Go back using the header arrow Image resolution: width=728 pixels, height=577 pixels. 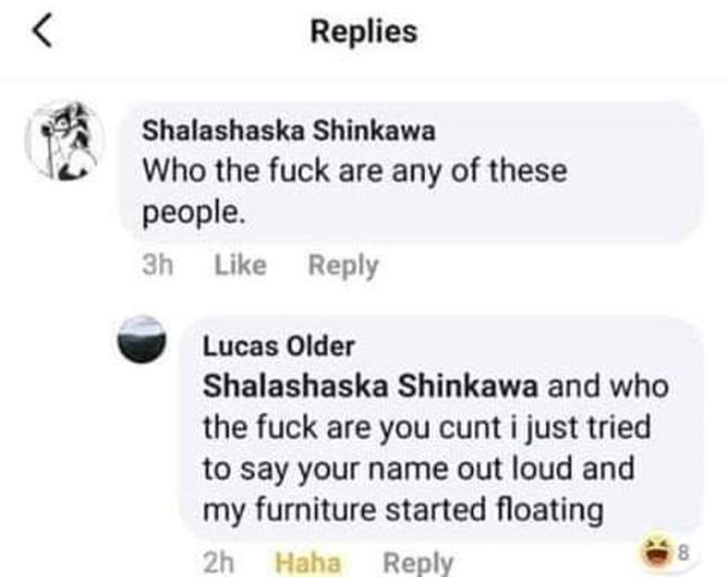coord(42,32)
